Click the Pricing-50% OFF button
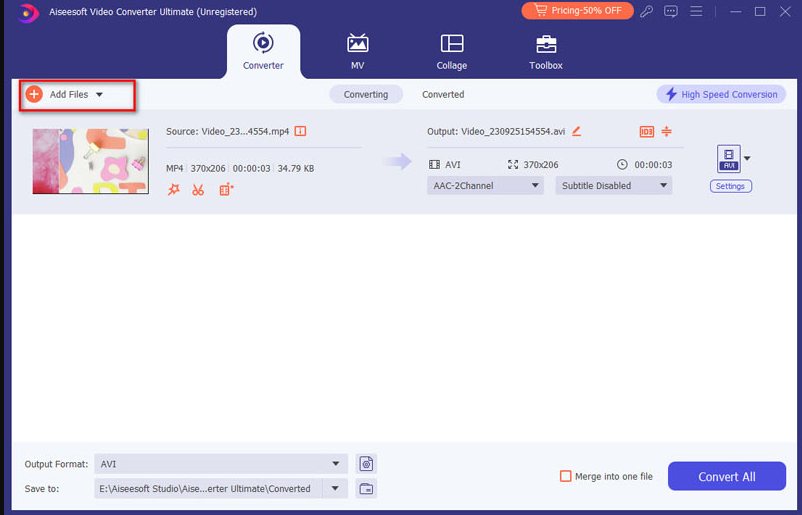 pyautogui.click(x=577, y=10)
